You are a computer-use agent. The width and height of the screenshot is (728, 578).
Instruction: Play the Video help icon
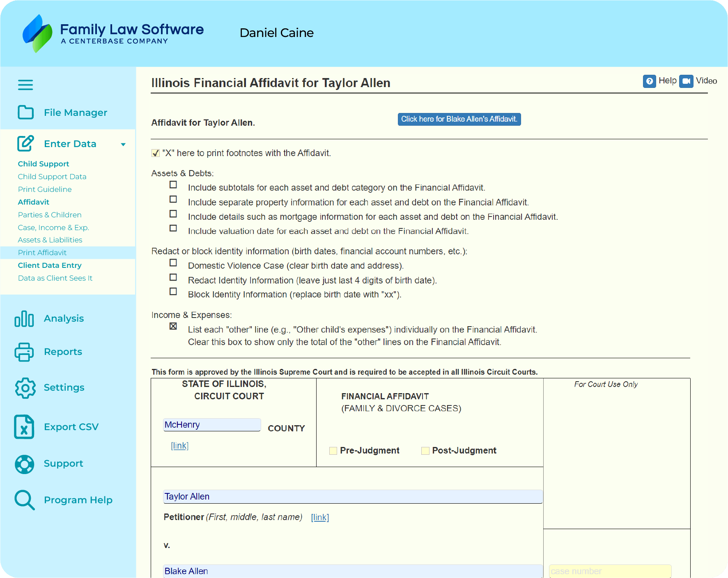click(686, 81)
